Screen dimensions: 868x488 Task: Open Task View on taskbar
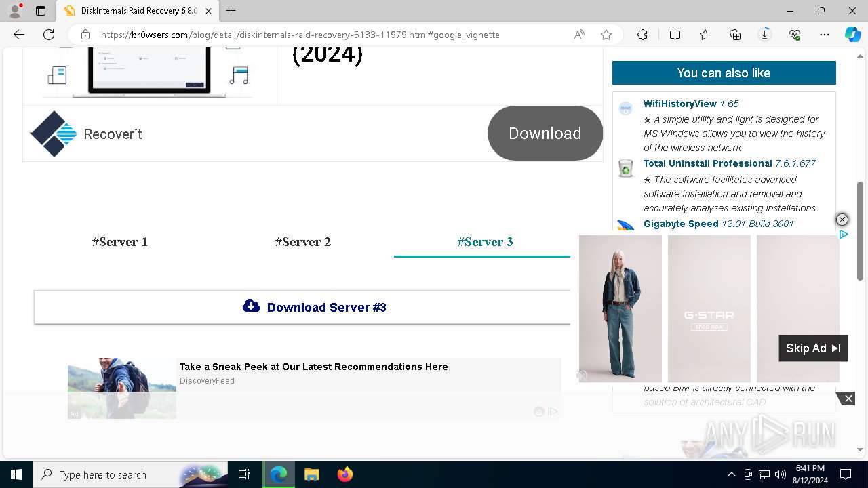click(x=244, y=474)
